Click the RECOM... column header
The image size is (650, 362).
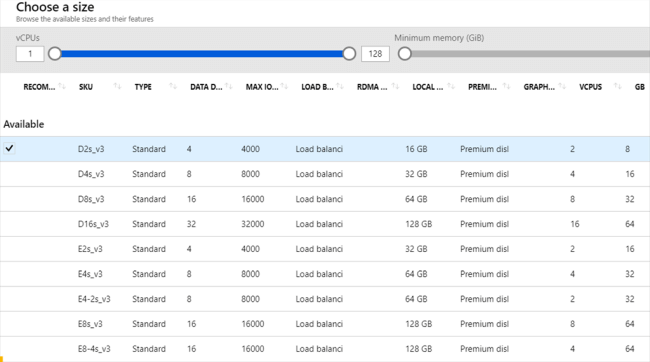click(39, 87)
